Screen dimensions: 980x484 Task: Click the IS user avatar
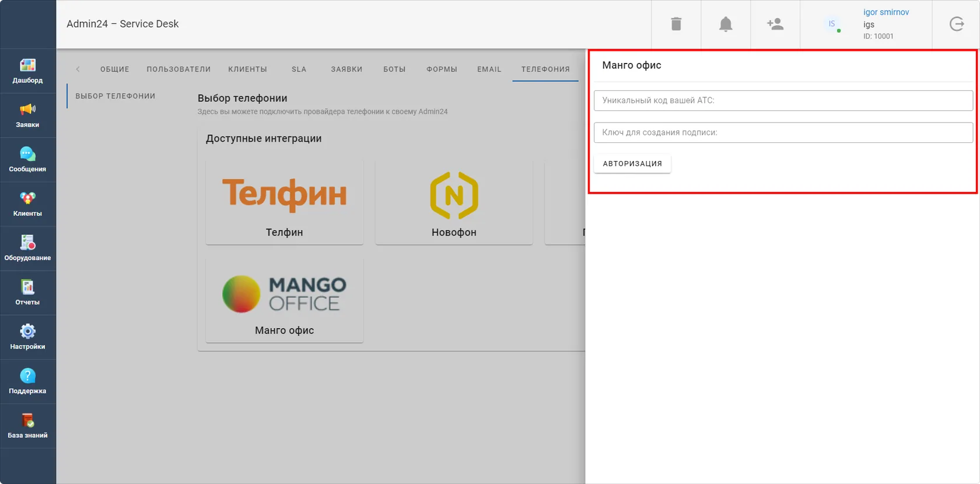tap(832, 24)
